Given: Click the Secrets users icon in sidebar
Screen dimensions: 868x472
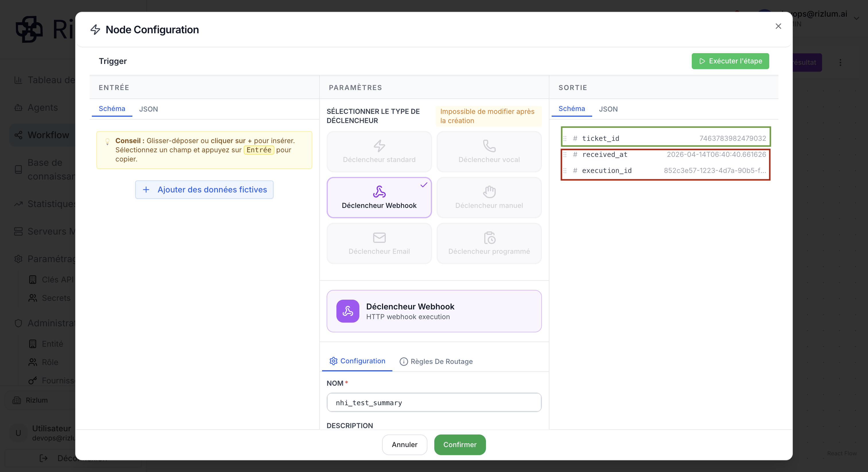Looking at the screenshot, I should (33, 298).
